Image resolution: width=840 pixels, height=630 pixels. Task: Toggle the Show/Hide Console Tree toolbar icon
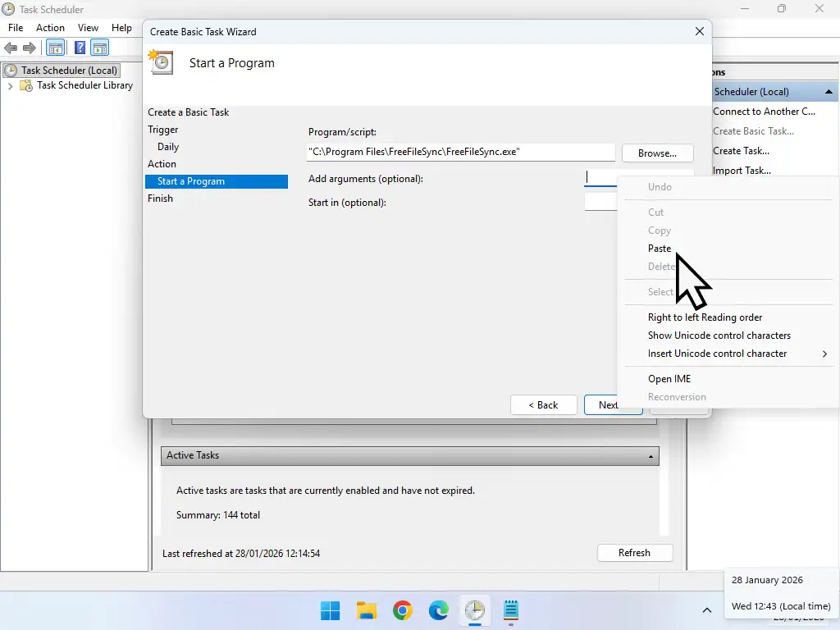click(55, 48)
